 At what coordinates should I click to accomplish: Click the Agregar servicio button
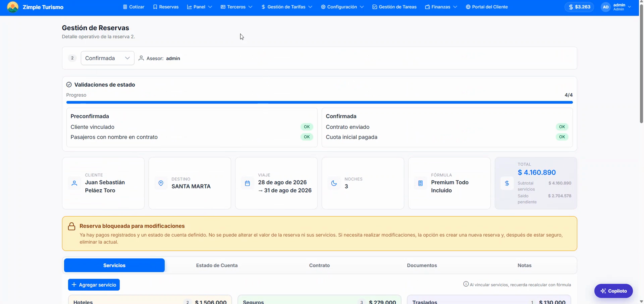click(94, 285)
